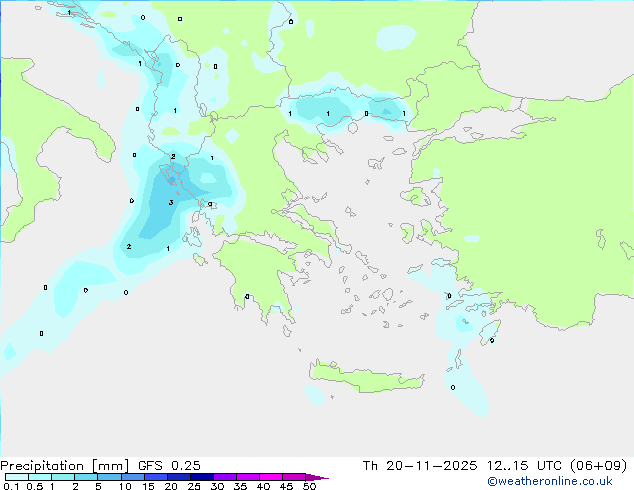The width and height of the screenshot is (634, 490).
Task: Click the over-50 legend arrow tip
Action: click(x=317, y=477)
